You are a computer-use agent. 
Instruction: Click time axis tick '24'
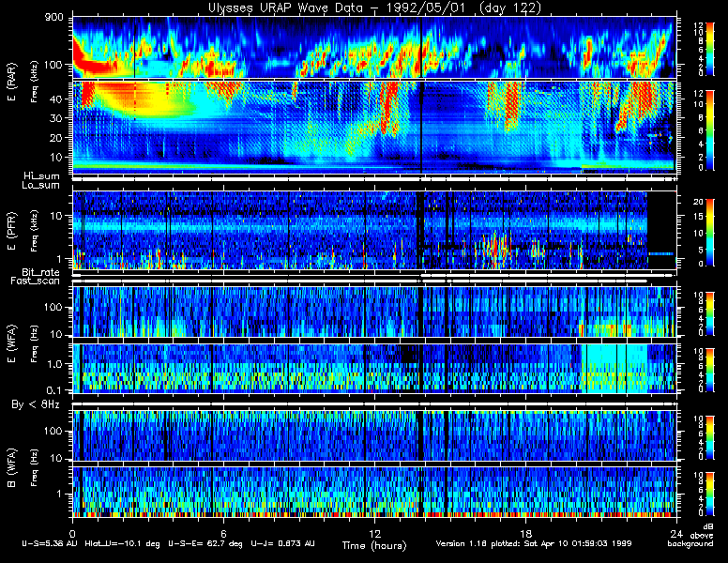tap(676, 533)
